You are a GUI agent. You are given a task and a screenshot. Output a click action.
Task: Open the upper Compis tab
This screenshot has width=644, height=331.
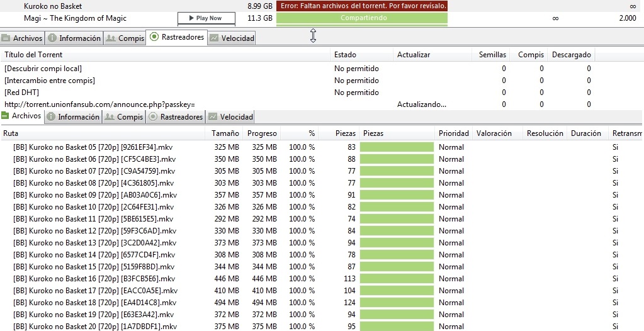(x=125, y=38)
